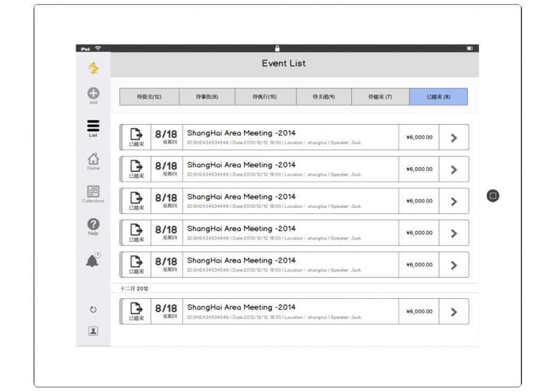555x392 pixels.
Task: Click the second event's 已结束 status icon
Action: [x=137, y=169]
